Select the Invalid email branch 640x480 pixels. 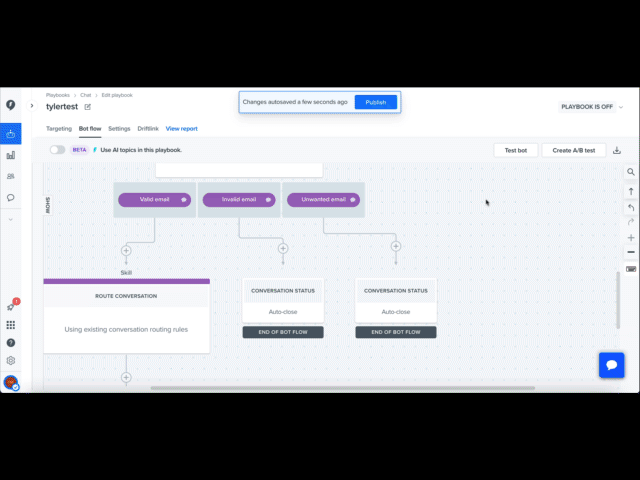coord(239,200)
